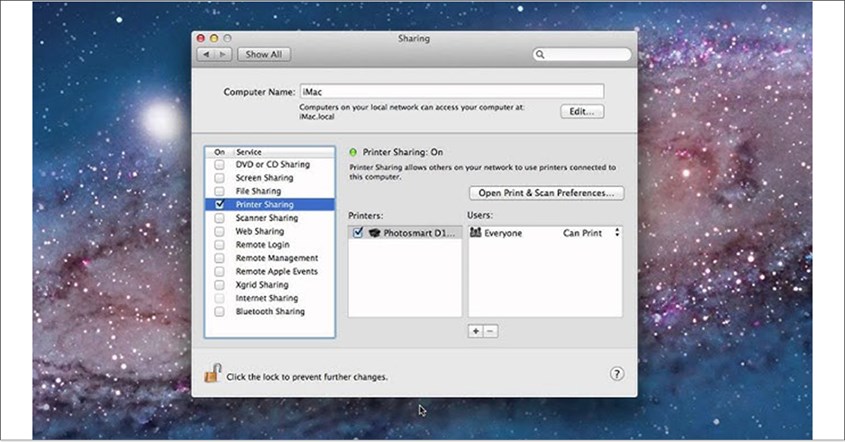This screenshot has height=442, width=845.
Task: Enable the Xgrid Sharing checkbox
Action: tap(219, 285)
